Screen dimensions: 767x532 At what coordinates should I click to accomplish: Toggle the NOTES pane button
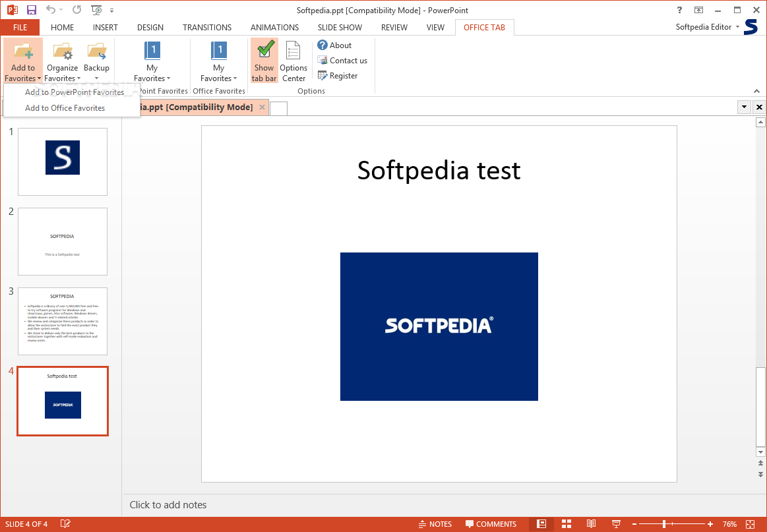coord(435,523)
